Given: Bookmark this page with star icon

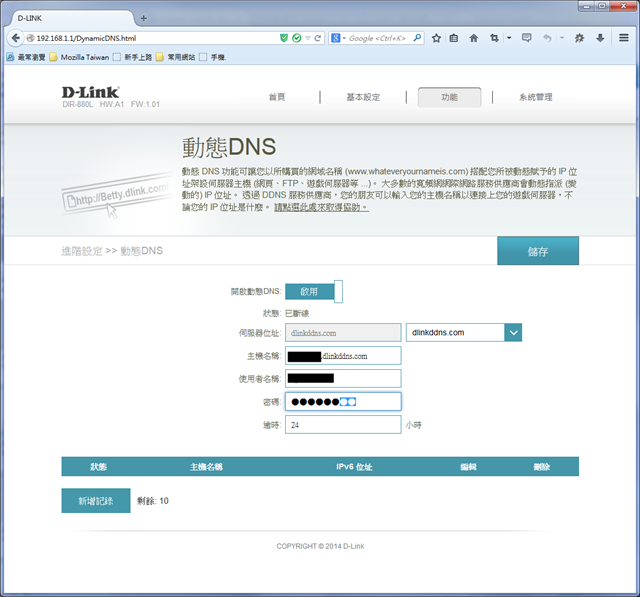Looking at the screenshot, I should [436, 38].
